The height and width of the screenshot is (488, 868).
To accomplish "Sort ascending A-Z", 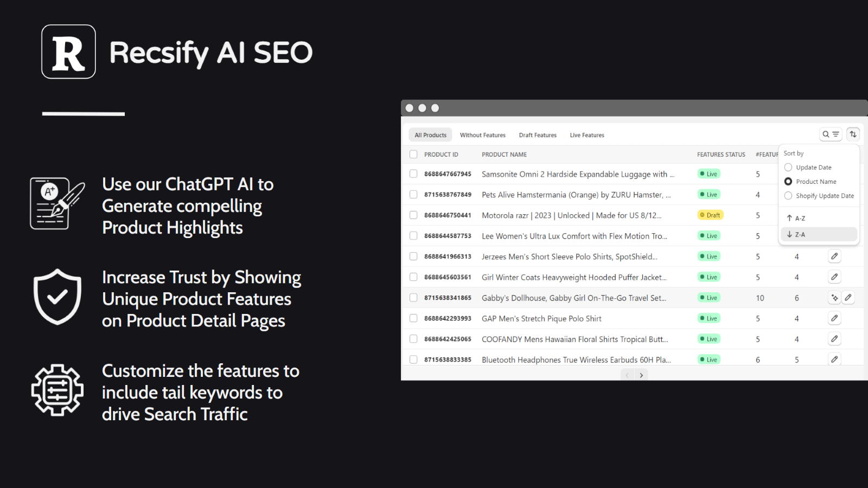I will tap(819, 218).
